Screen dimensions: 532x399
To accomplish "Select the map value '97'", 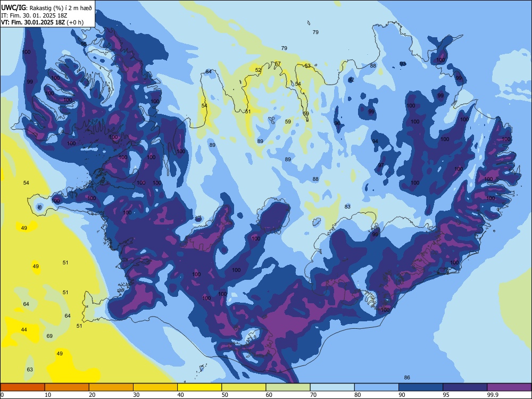I will [x=381, y=165].
